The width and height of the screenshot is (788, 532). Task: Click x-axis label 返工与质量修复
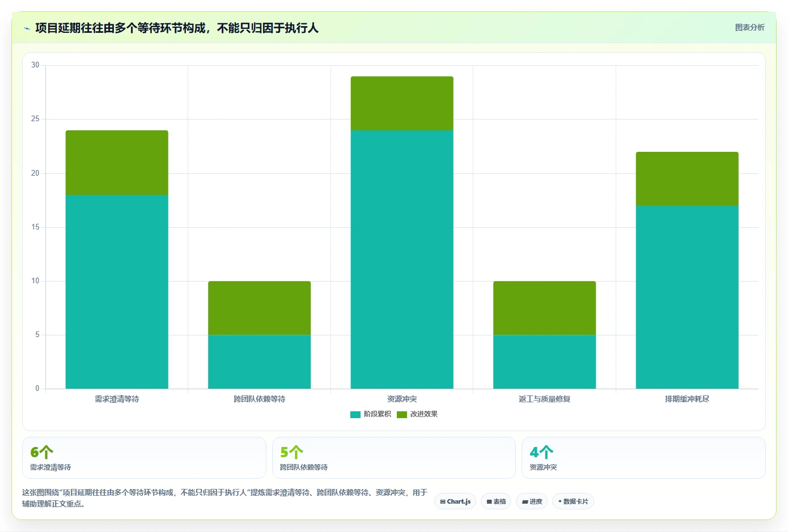click(x=544, y=399)
